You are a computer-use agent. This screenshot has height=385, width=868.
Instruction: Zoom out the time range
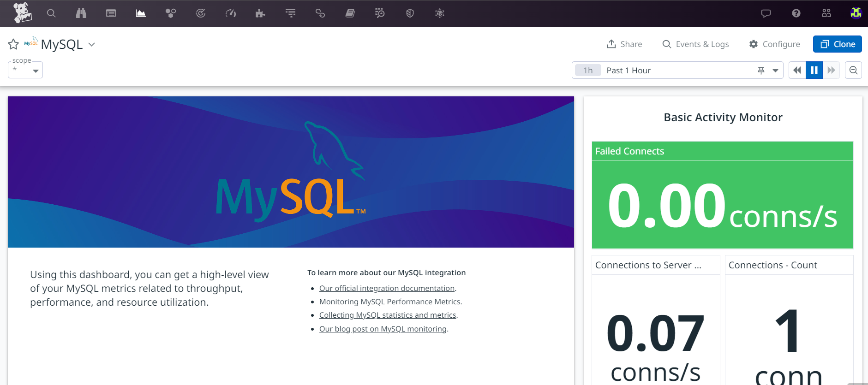[854, 70]
